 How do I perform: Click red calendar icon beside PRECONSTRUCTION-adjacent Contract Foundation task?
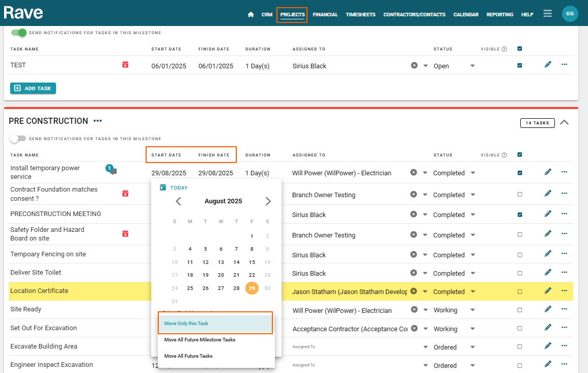click(x=125, y=193)
